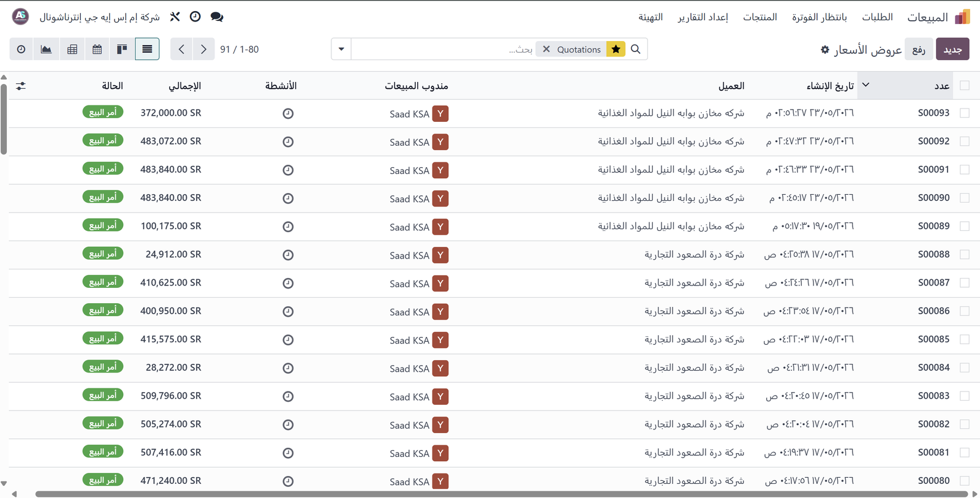Open optional columns adjust icon
This screenshot has width=980, height=498.
[21, 86]
